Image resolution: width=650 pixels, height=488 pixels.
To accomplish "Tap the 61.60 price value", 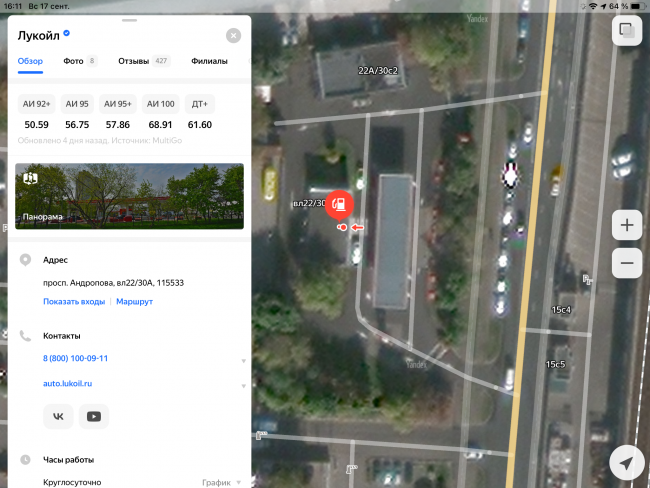I will (200, 125).
